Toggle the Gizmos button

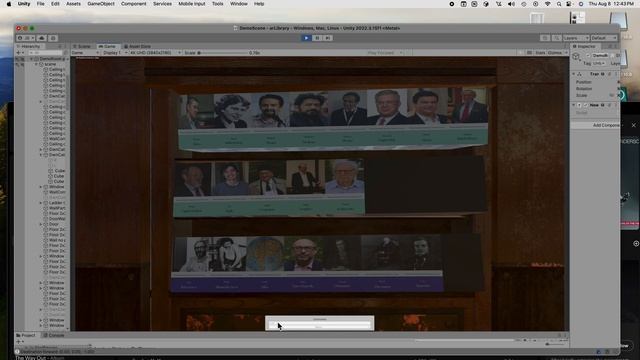554,53
